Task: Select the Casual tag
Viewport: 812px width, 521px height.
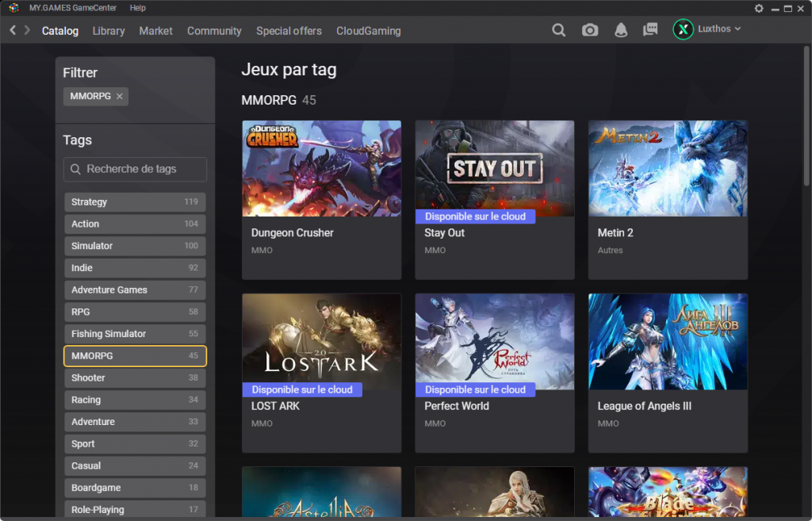Action: [x=135, y=466]
